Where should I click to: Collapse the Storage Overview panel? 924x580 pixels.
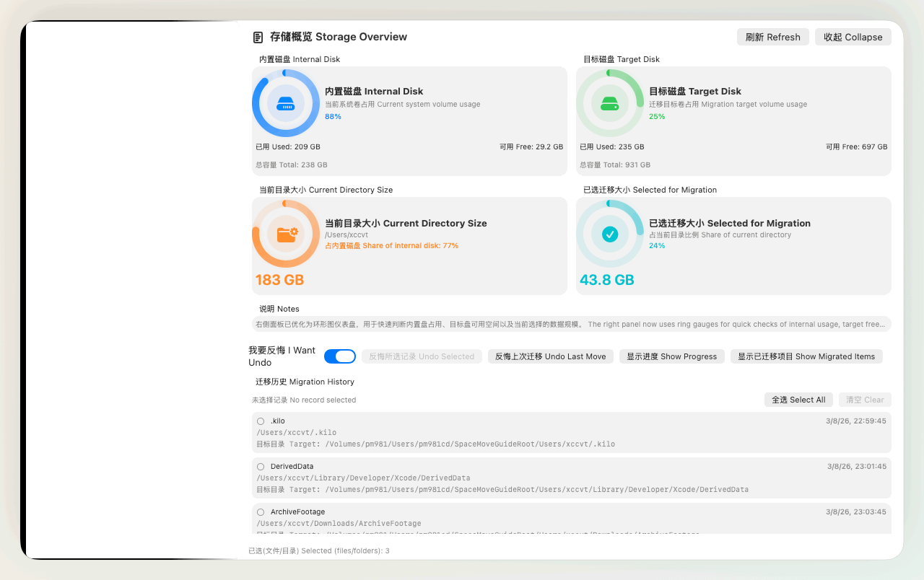click(x=853, y=38)
